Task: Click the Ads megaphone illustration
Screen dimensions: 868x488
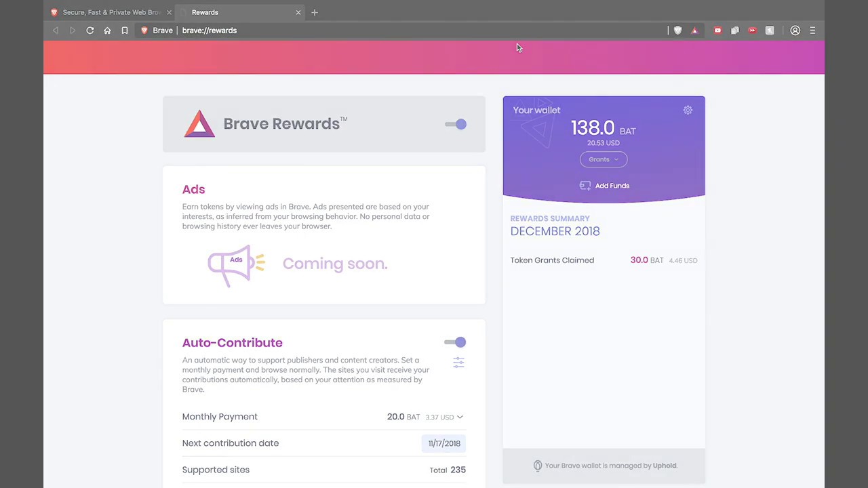Action: (236, 266)
